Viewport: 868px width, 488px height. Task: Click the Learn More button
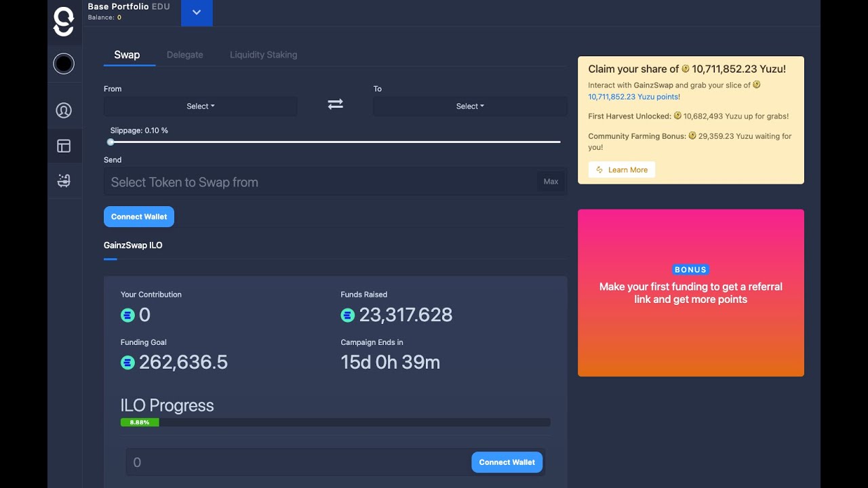[622, 170]
